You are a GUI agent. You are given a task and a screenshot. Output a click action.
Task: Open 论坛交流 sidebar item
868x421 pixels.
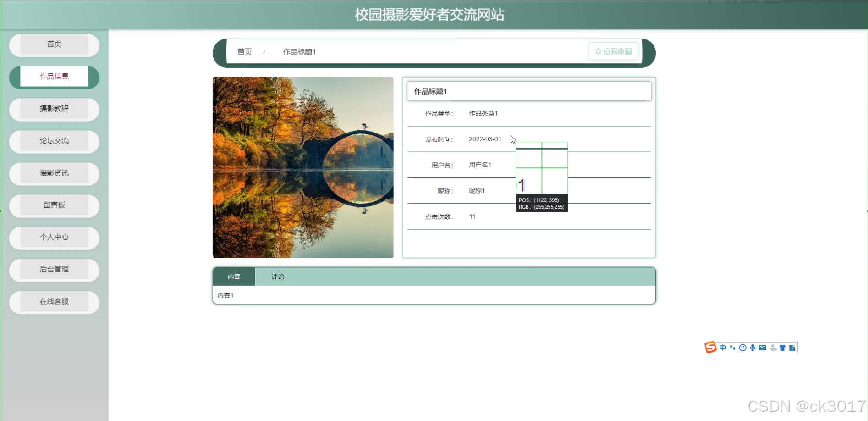pos(54,141)
